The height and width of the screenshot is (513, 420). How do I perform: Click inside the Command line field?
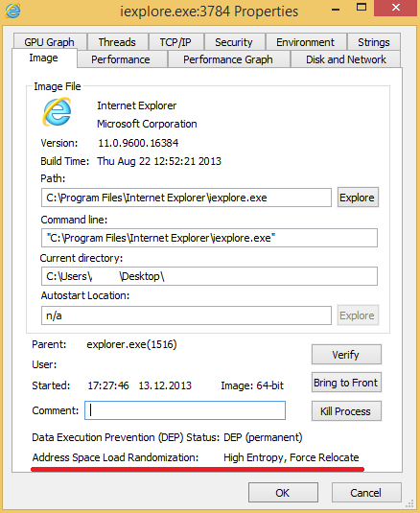[x=209, y=238]
